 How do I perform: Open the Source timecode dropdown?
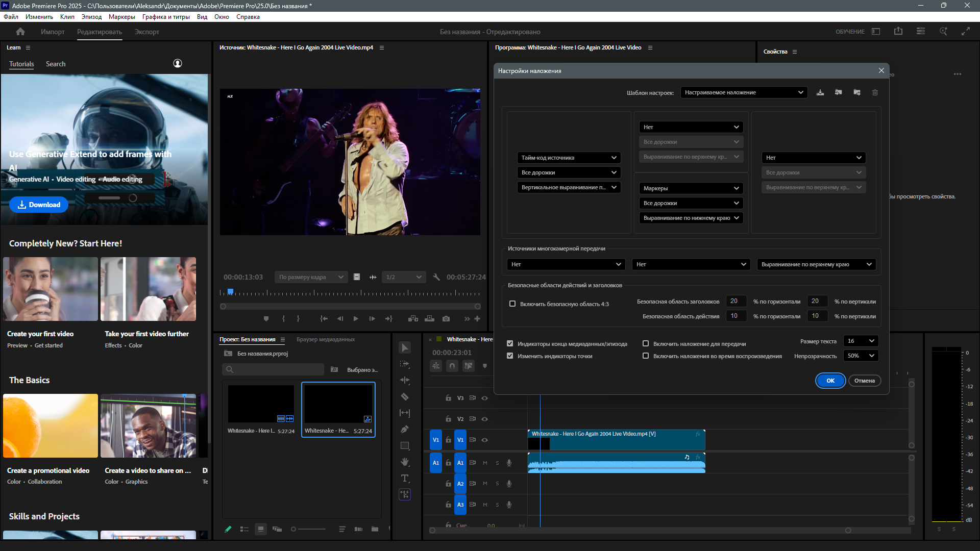point(569,158)
